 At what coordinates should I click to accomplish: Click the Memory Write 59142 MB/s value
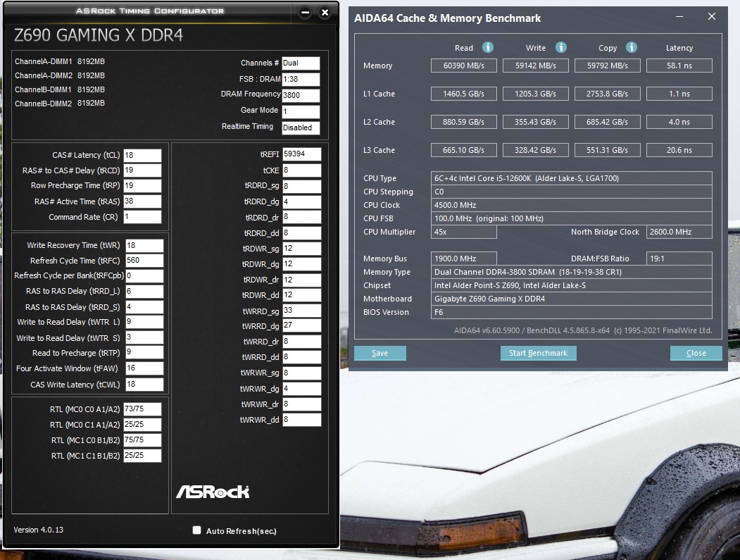(536, 66)
